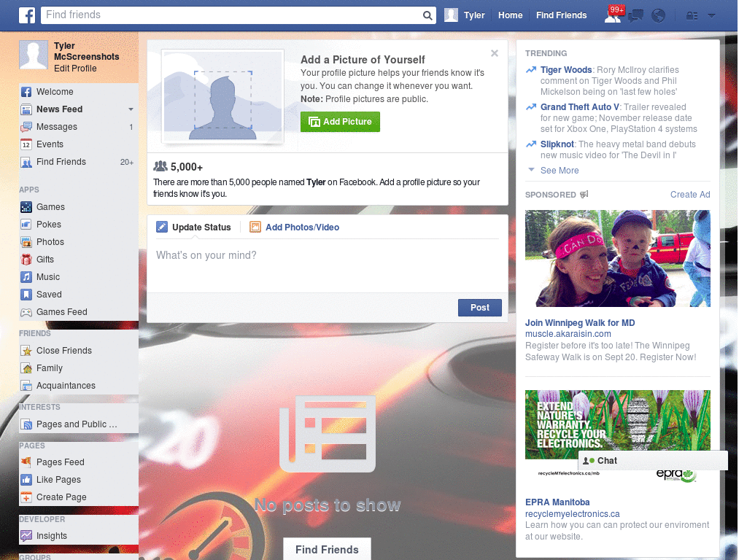Click the Create Ad link

point(690,194)
